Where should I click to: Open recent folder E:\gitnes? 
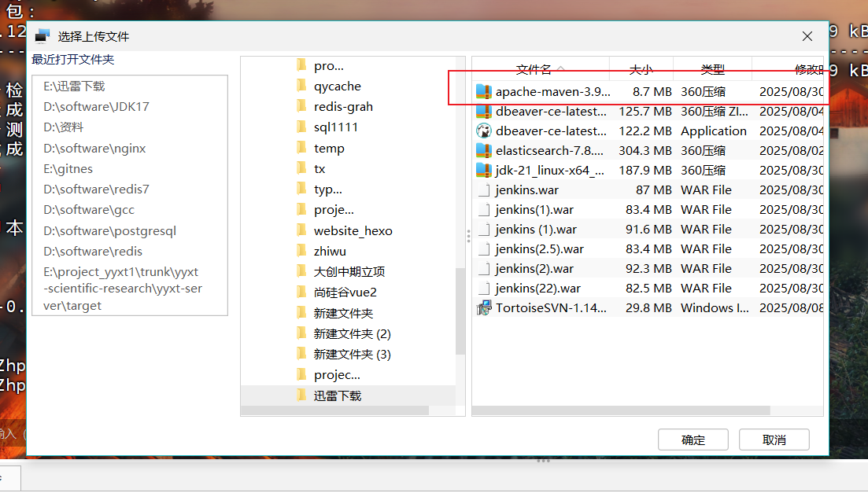click(68, 169)
